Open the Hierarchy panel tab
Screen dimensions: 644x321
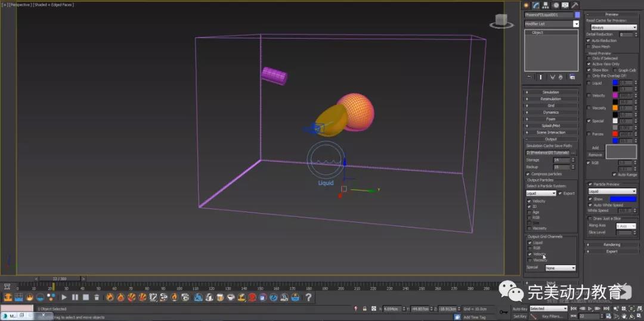(x=546, y=5)
